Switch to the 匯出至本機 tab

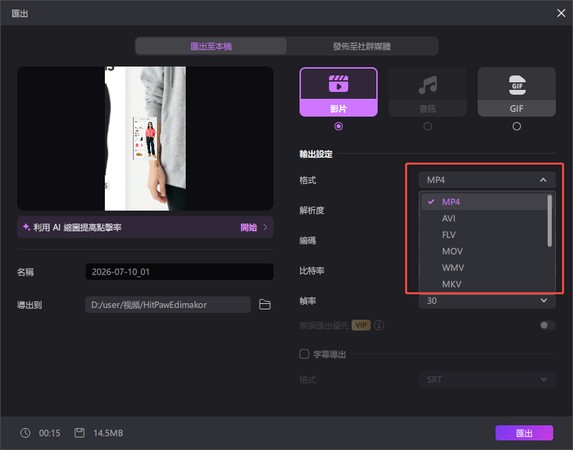211,46
